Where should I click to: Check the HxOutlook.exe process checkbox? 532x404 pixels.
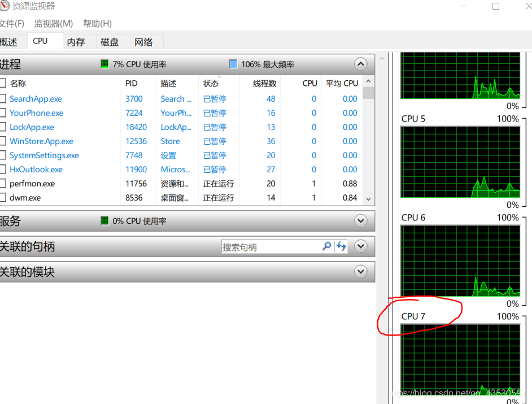pyautogui.click(x=3, y=169)
